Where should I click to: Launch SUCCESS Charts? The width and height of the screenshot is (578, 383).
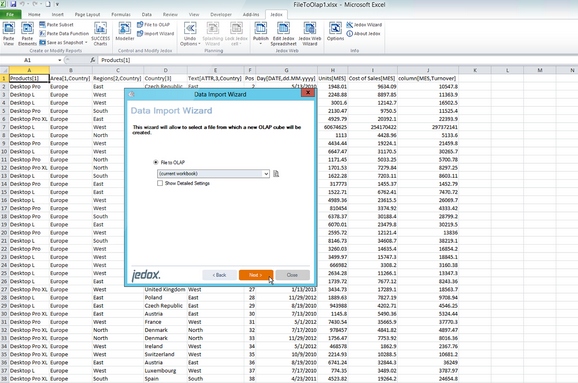coord(100,34)
